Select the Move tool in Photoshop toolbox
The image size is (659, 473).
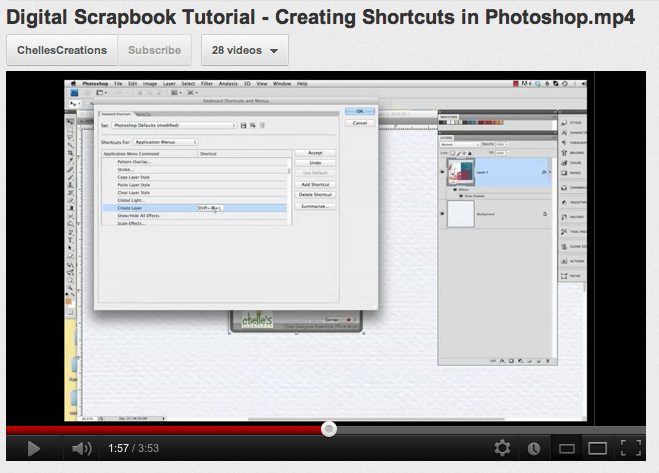(x=70, y=122)
